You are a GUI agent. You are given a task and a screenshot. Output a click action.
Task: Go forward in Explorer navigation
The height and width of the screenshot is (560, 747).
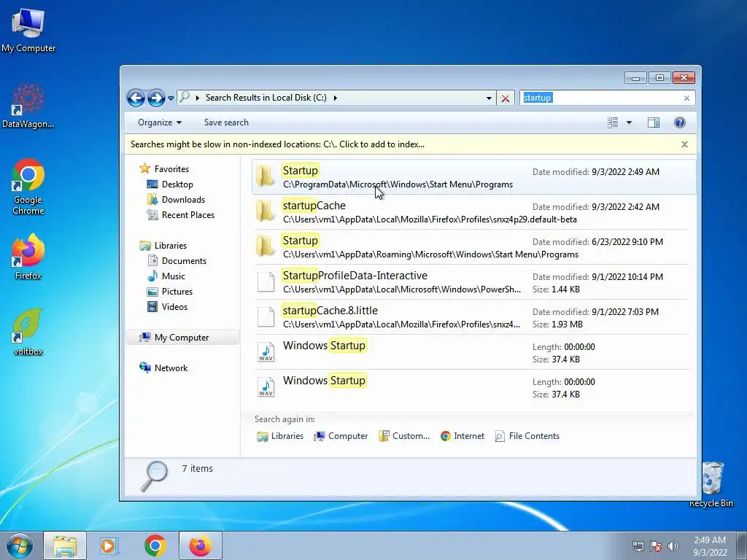tap(156, 98)
